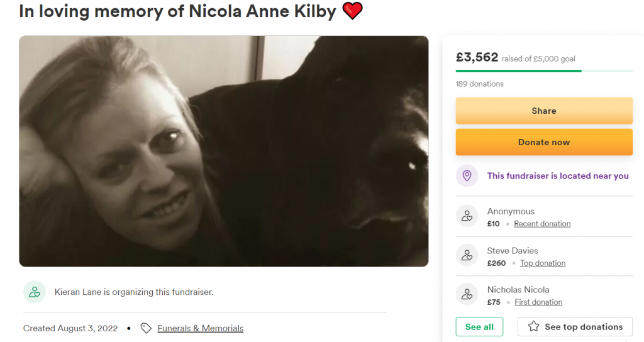Click Nicholas Nicola donor avatar icon
Screen dimensions: 644x342
click(x=467, y=295)
